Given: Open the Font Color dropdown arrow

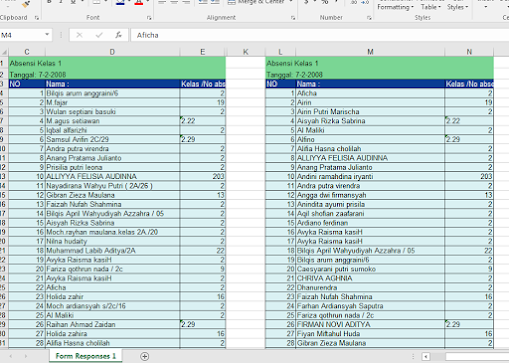Looking at the screenshot, I should coord(147,2).
